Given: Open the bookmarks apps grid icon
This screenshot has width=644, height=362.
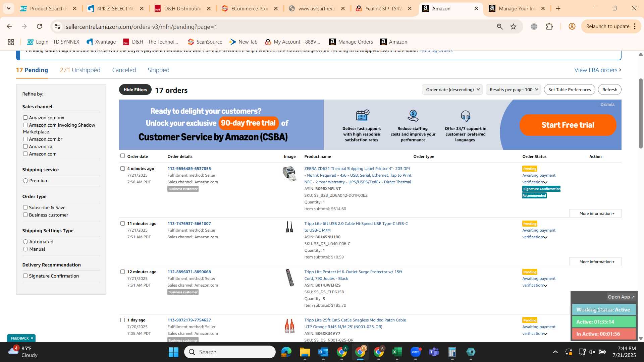Looking at the screenshot, I should (x=11, y=42).
